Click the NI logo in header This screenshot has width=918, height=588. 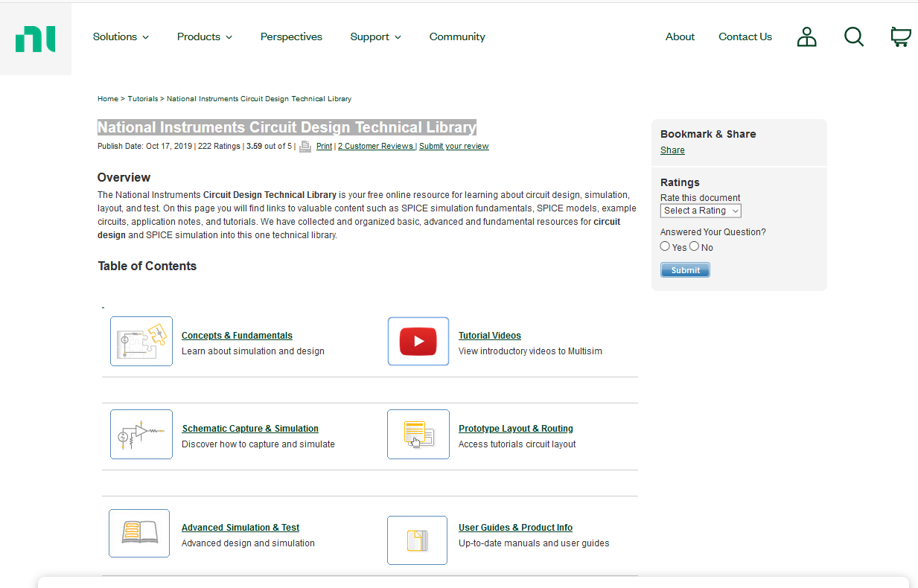point(35,39)
